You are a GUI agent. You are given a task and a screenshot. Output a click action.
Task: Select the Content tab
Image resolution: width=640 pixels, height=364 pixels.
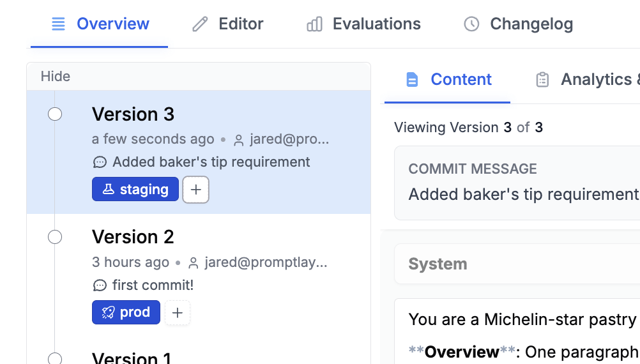pos(447,80)
